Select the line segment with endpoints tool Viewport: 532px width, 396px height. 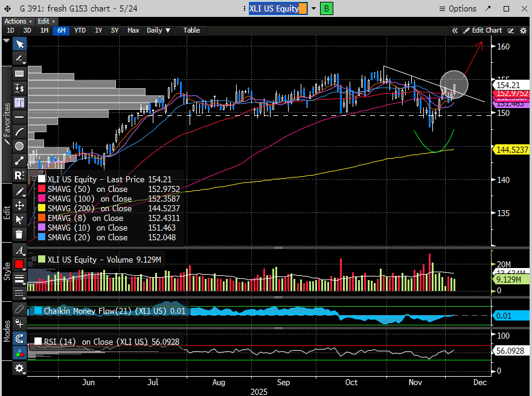(x=20, y=161)
